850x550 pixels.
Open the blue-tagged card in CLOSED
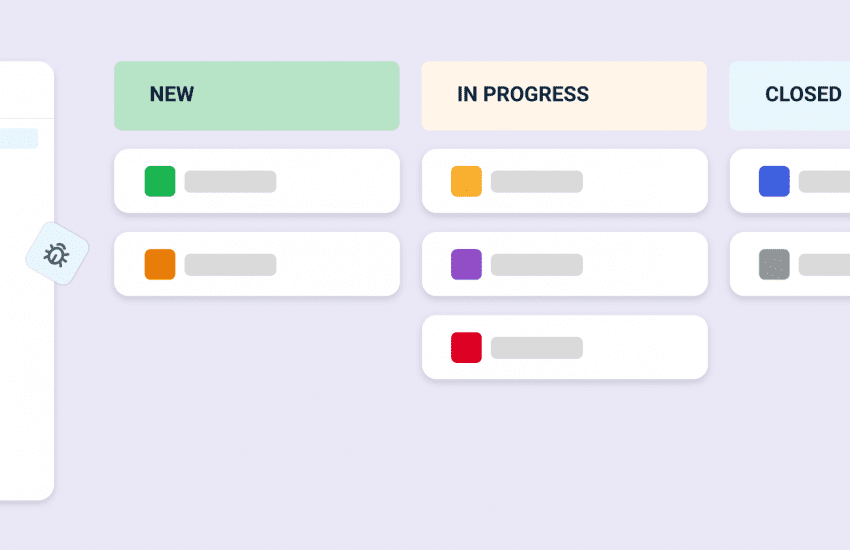(x=820, y=181)
